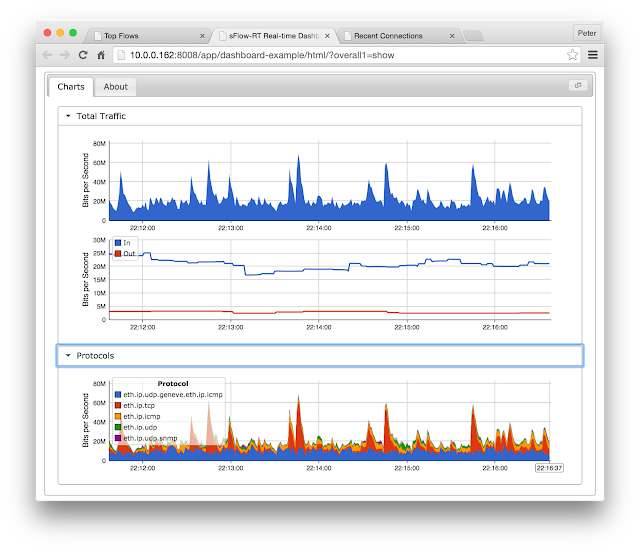Click the red eth.ip.tcp legend swatch
The width and height of the screenshot is (640, 552).
(118, 405)
